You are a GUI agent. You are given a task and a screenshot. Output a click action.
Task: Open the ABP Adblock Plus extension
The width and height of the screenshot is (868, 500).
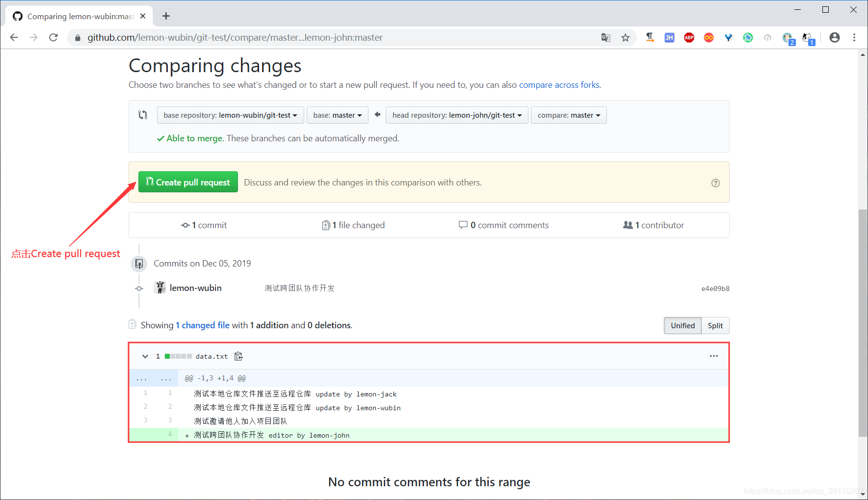coord(689,37)
